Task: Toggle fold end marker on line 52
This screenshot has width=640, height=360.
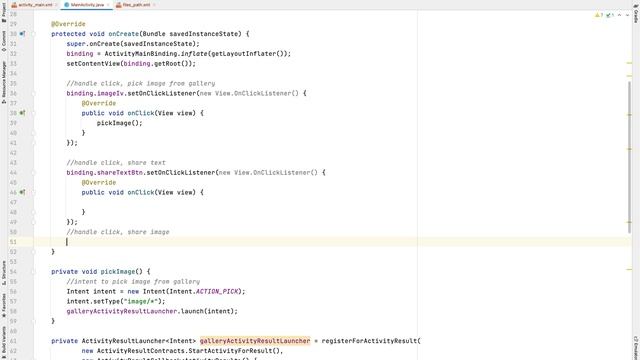Action: point(33,252)
